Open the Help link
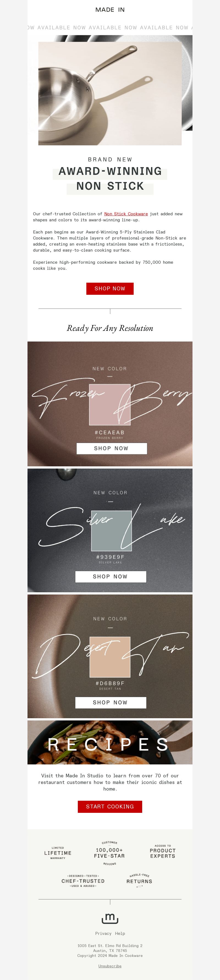Image resolution: width=220 pixels, height=980 pixels. click(120, 934)
